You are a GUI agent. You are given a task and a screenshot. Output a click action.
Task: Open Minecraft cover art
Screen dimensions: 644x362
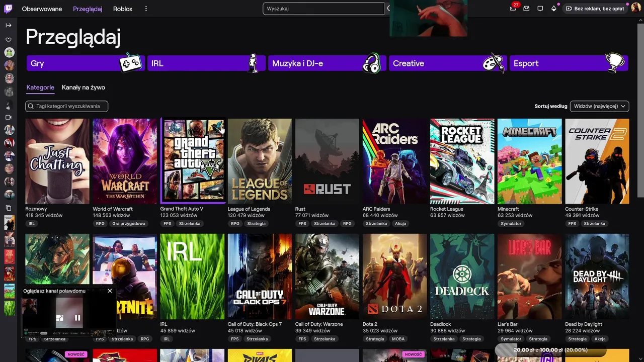(529, 161)
